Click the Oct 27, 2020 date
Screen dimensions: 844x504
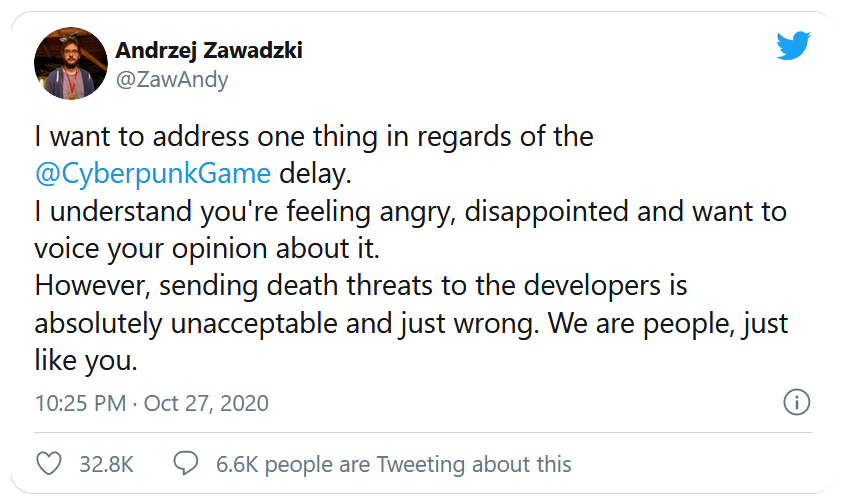click(206, 403)
